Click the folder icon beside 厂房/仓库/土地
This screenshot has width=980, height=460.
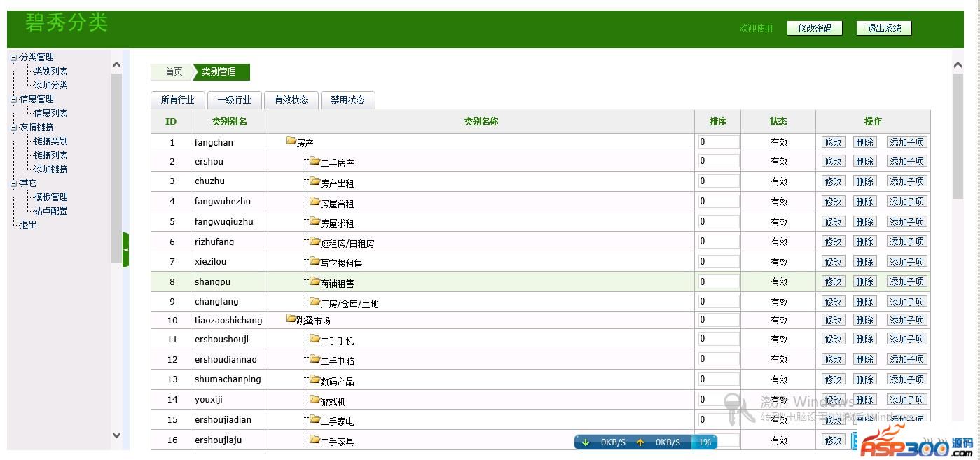[315, 302]
